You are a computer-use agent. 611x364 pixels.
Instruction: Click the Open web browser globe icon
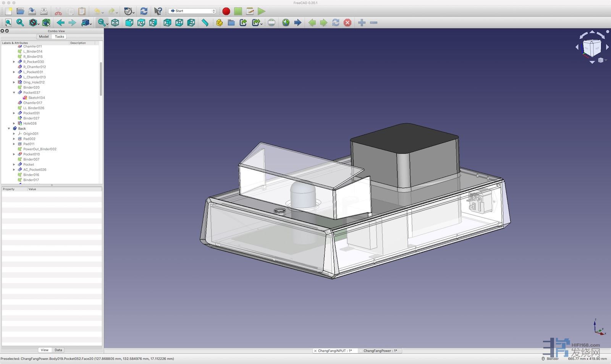point(286,23)
